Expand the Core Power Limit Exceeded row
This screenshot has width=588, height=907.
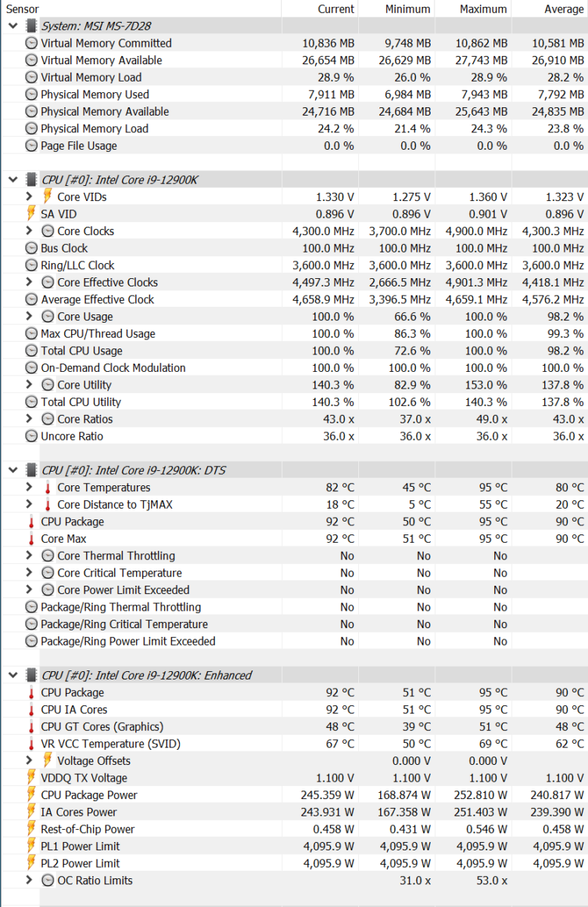(29, 590)
